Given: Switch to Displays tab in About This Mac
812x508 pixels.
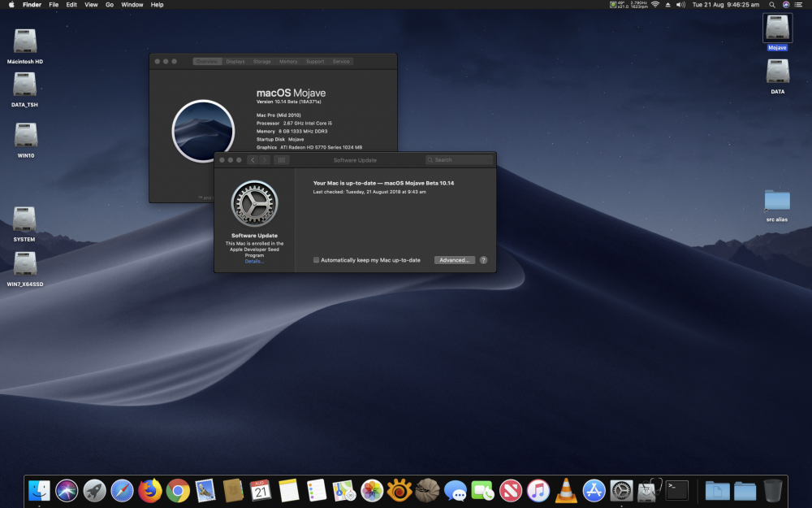Looking at the screenshot, I should (235, 61).
